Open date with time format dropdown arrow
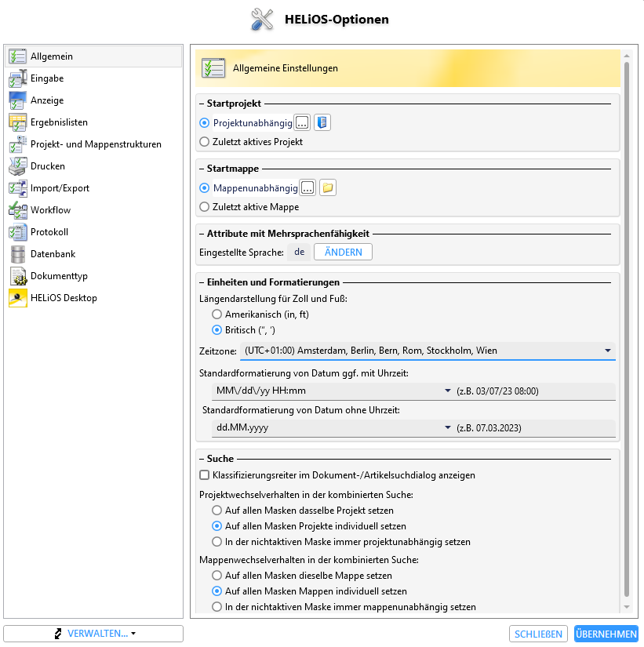 [447, 391]
